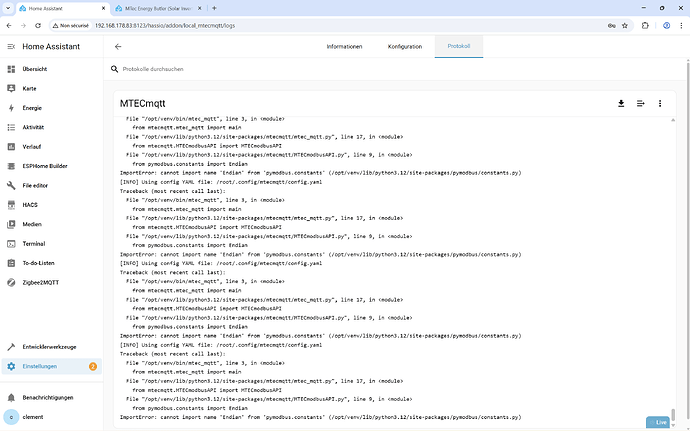Switch to the Home Assistant browser tab

pyautogui.click(x=62, y=8)
